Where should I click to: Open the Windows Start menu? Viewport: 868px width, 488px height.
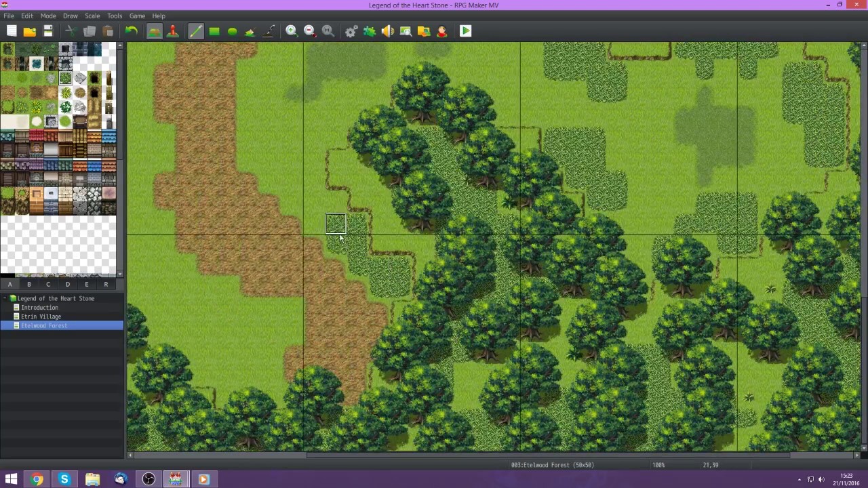tap(11, 480)
